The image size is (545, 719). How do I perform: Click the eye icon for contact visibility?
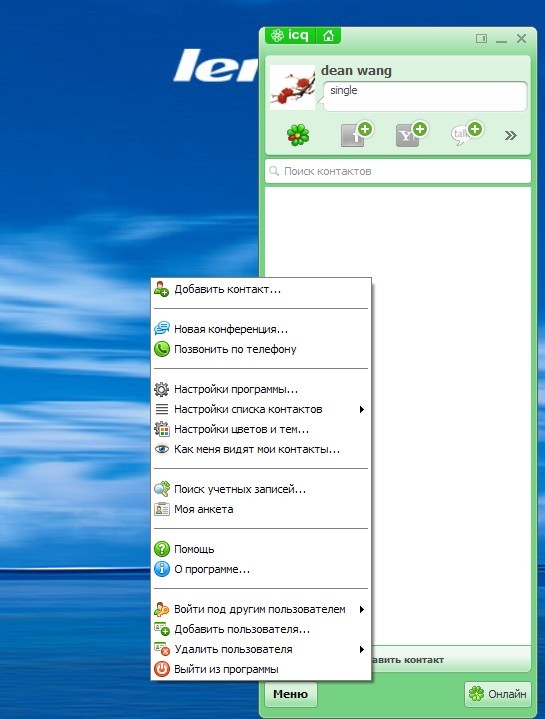(x=162, y=449)
